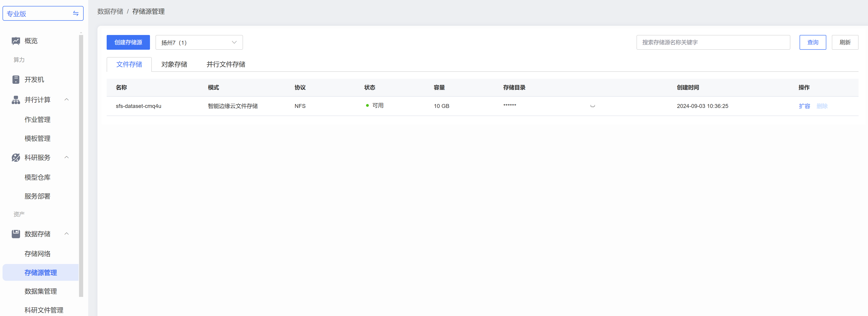The image size is (868, 316).
Task: Click 数据存储 in the breadcrumb
Action: tap(110, 12)
